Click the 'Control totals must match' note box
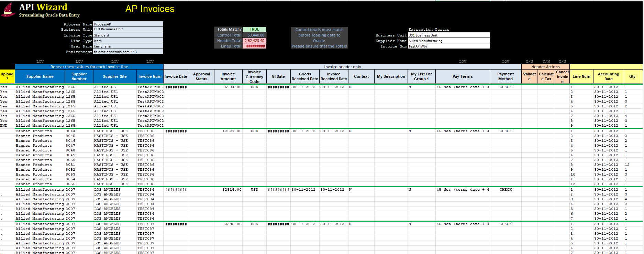 319,38
